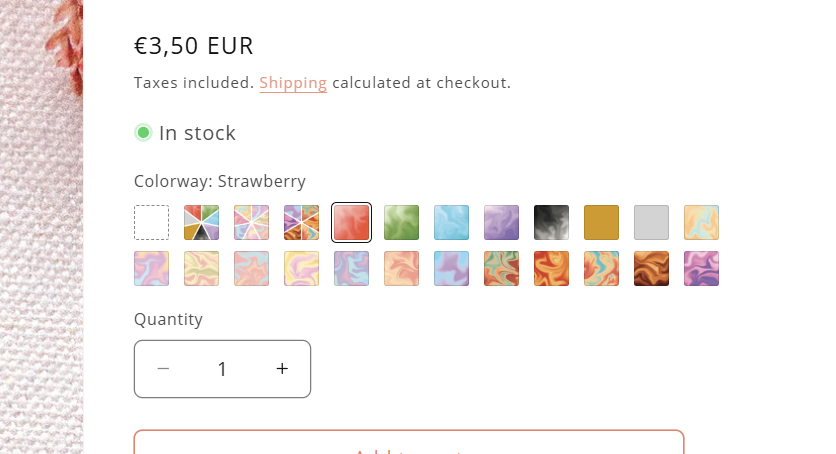
Task: Open the product image on the left
Action: click(42, 227)
